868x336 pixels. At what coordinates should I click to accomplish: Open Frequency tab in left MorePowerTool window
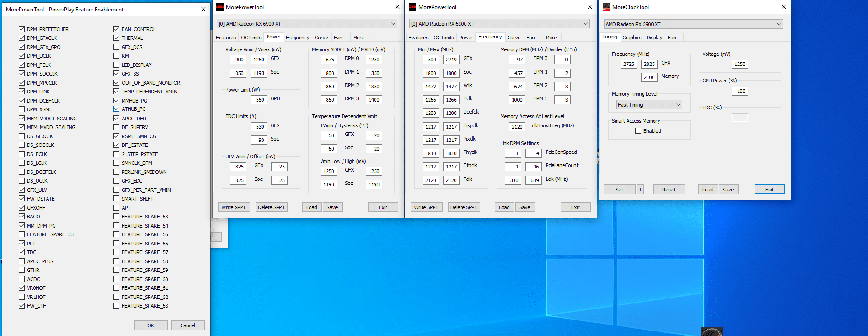pyautogui.click(x=297, y=38)
